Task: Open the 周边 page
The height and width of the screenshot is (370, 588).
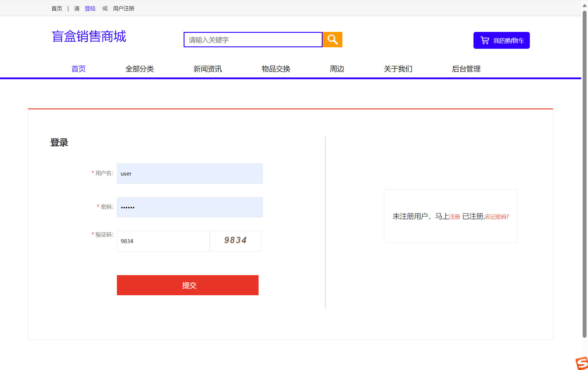Action: coord(337,69)
